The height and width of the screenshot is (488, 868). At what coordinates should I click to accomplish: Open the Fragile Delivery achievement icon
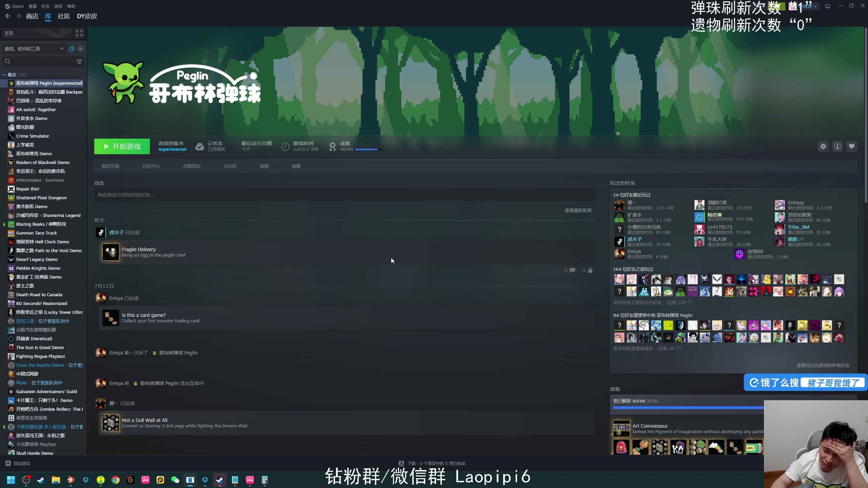click(111, 252)
